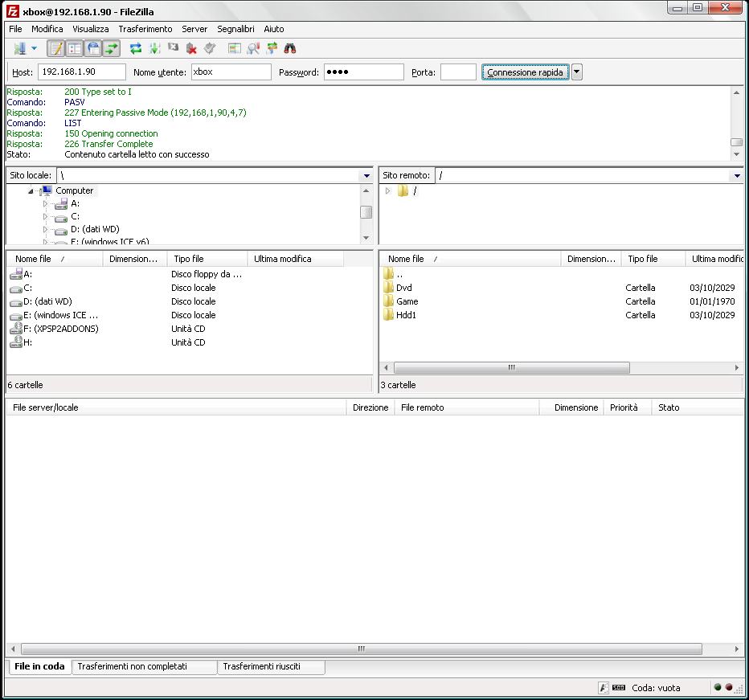Screen dimensions: 749x700
Task: Toggle local directory tree display
Action: click(x=75, y=48)
